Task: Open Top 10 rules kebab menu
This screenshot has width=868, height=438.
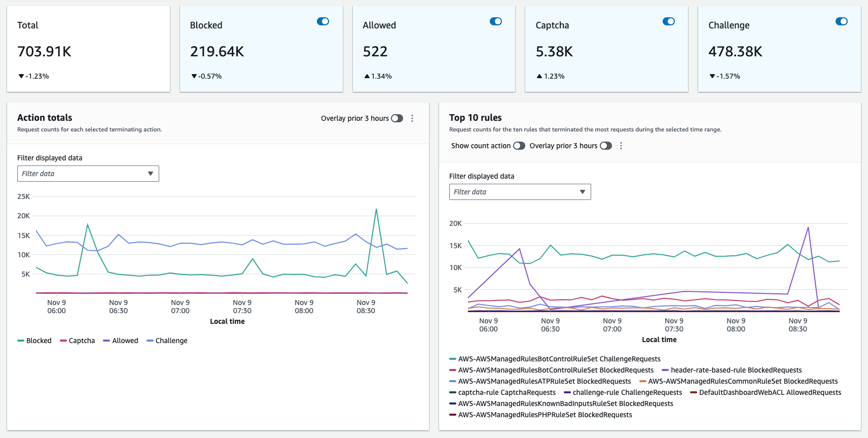Action: pos(621,146)
